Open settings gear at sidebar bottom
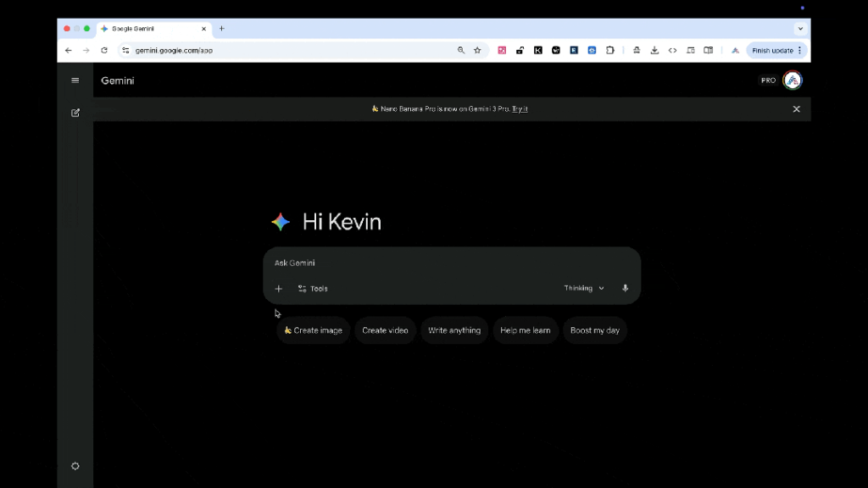The image size is (868, 488). tap(75, 466)
